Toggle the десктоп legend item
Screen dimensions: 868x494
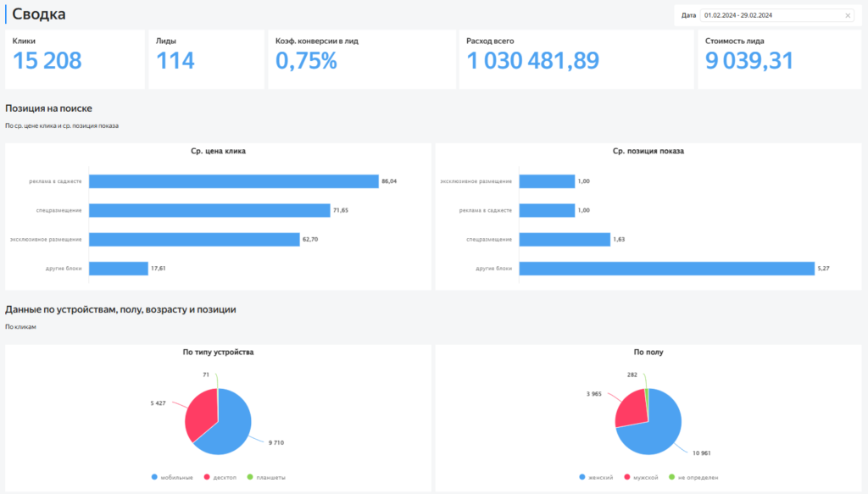(x=221, y=478)
